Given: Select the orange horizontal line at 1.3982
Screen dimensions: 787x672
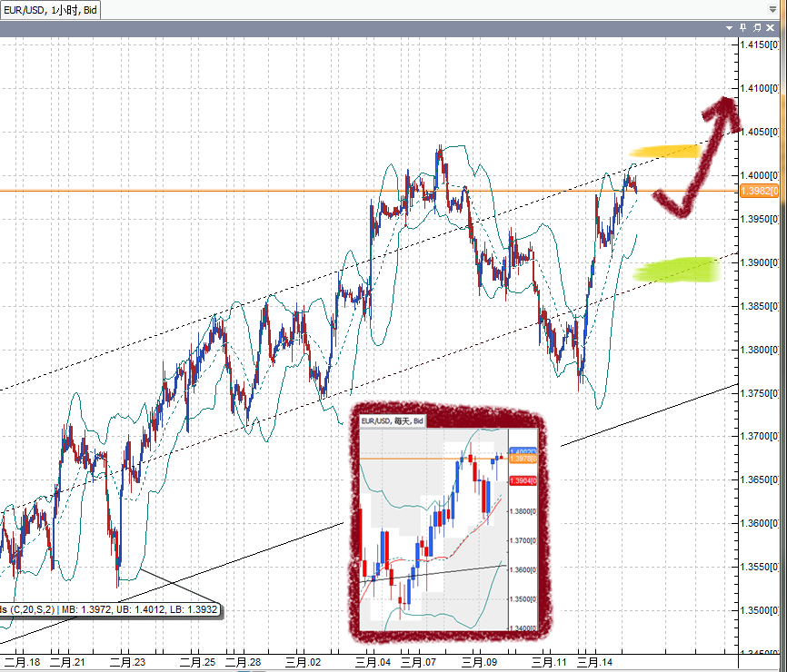Looking at the screenshot, I should click(273, 192).
